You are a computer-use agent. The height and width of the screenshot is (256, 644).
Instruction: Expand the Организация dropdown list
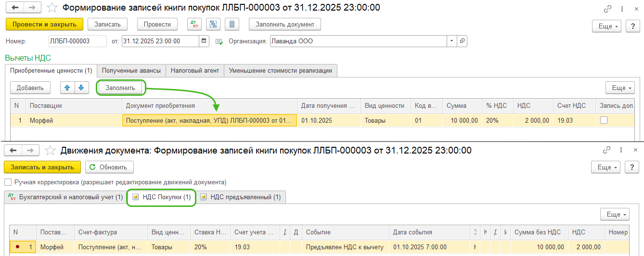click(x=452, y=41)
